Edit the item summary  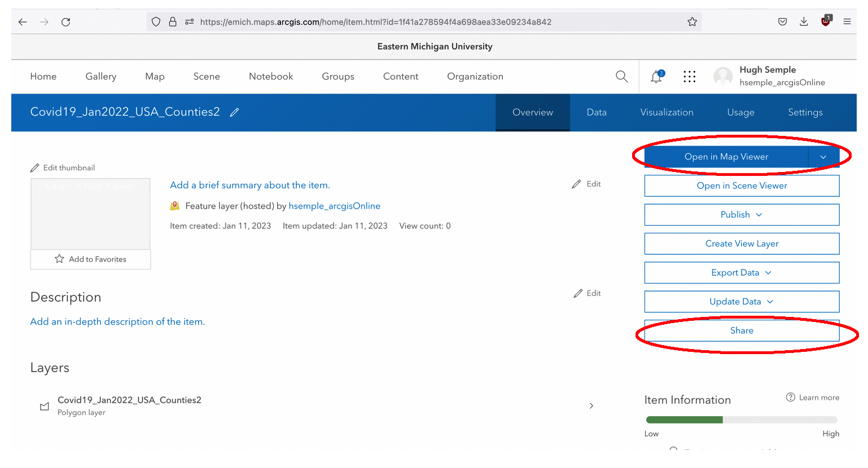coord(586,184)
